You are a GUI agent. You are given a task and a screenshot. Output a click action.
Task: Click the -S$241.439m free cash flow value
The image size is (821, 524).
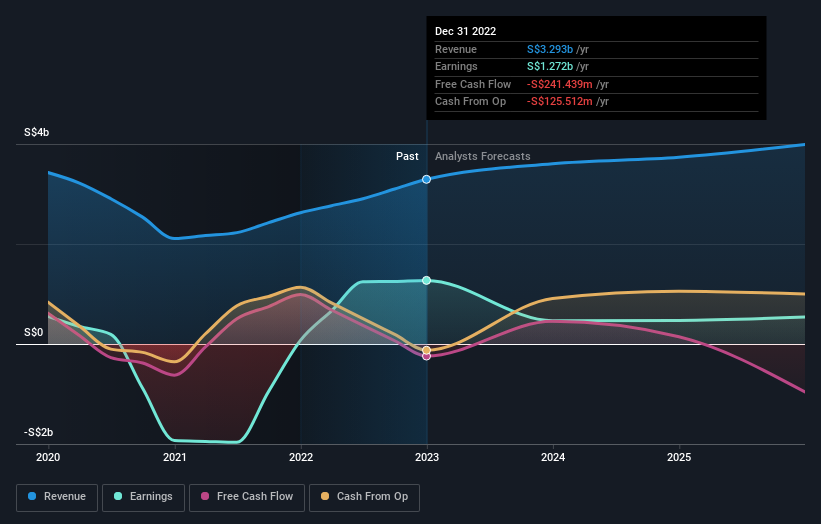click(x=560, y=84)
